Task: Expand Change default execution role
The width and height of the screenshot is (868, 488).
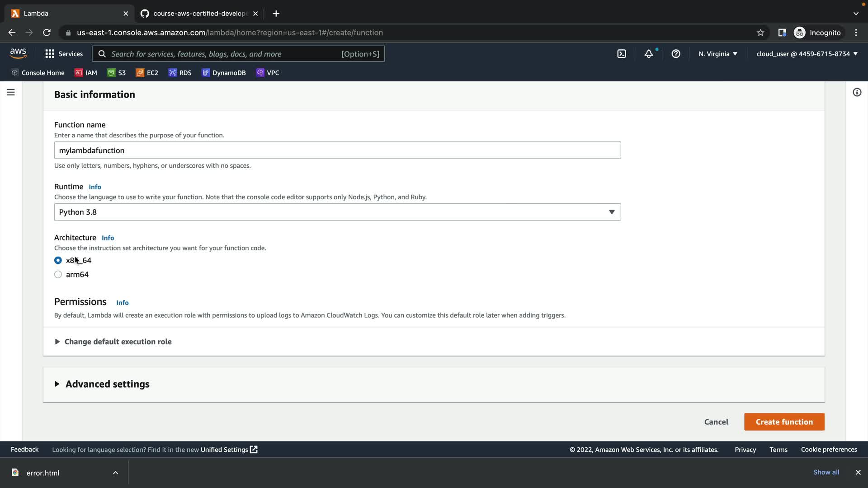Action: [118, 342]
